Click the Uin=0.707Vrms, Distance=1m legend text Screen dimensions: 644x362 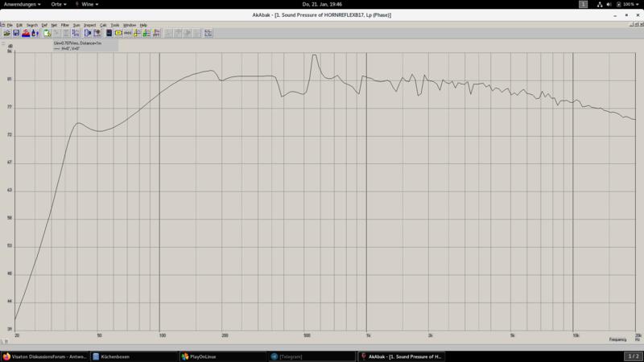[77, 43]
